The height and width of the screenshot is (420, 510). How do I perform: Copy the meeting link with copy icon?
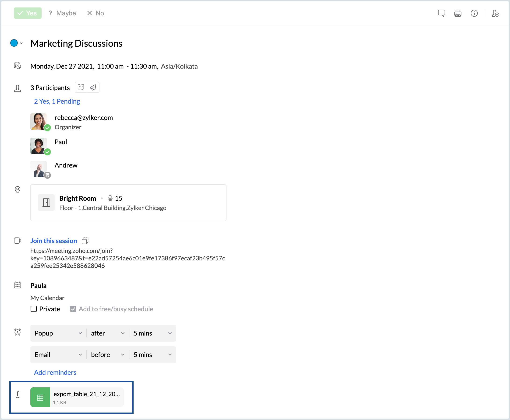tap(85, 241)
